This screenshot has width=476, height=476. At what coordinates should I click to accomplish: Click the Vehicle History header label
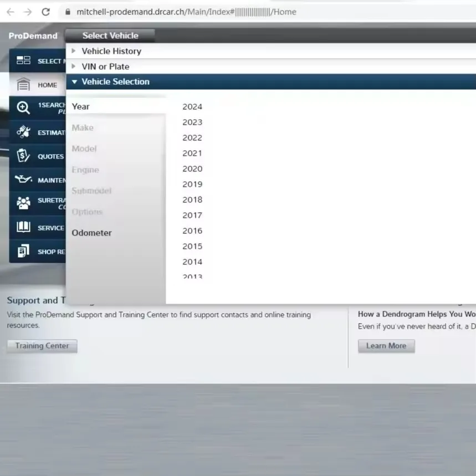pyautogui.click(x=111, y=51)
